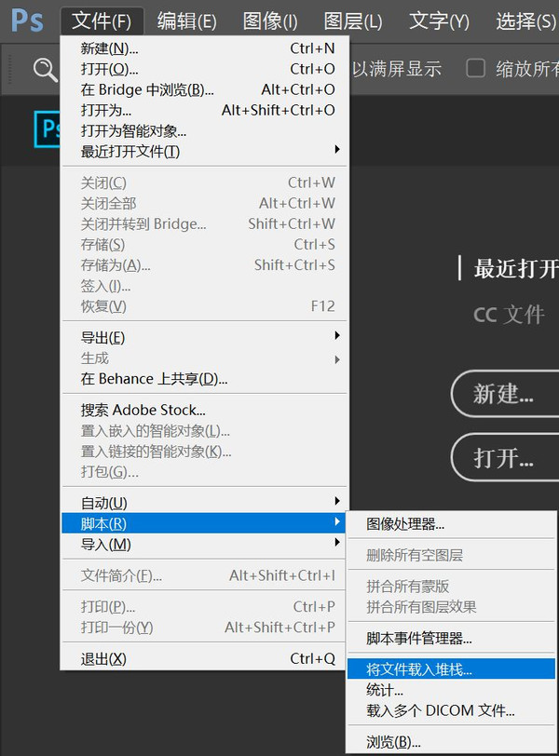
Task: Select 浏览(B)... in scripts submenu
Action: [x=452, y=741]
